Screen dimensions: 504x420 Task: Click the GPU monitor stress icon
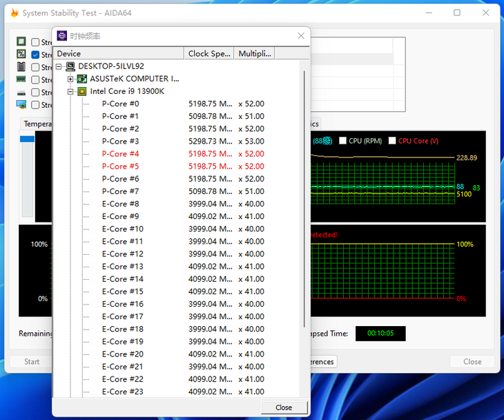coord(21,104)
